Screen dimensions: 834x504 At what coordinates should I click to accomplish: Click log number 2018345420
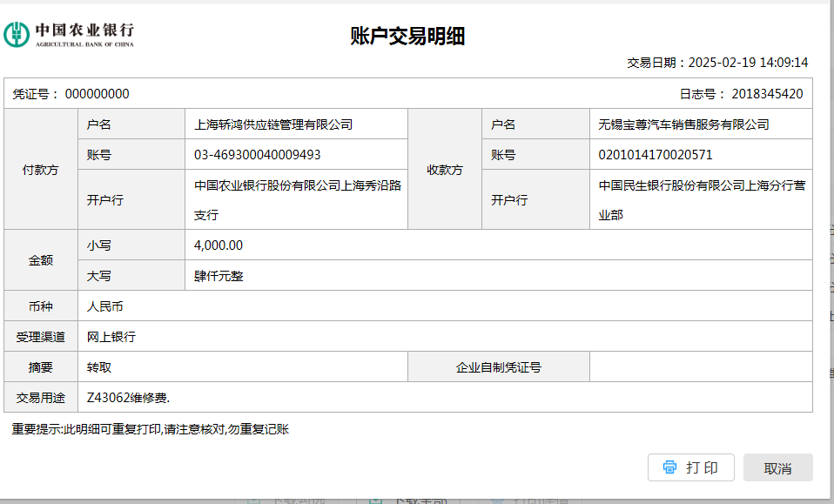click(767, 94)
